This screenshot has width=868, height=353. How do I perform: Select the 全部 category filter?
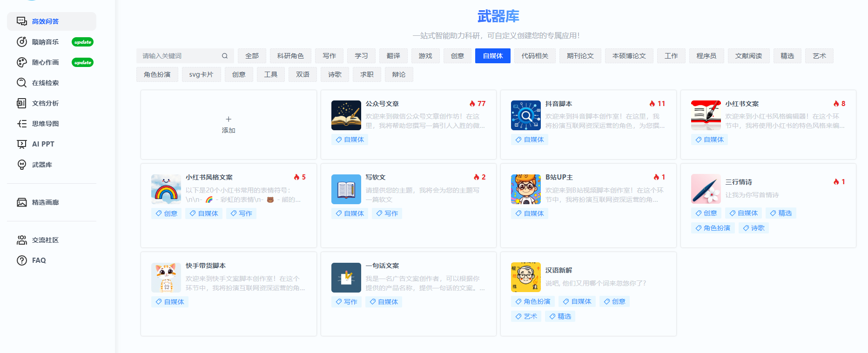click(252, 56)
